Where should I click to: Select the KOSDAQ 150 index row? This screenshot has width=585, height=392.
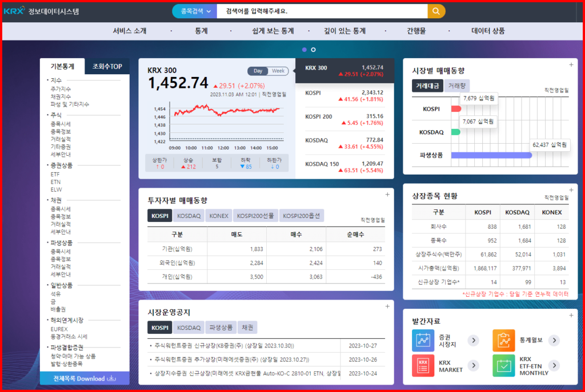pos(344,167)
